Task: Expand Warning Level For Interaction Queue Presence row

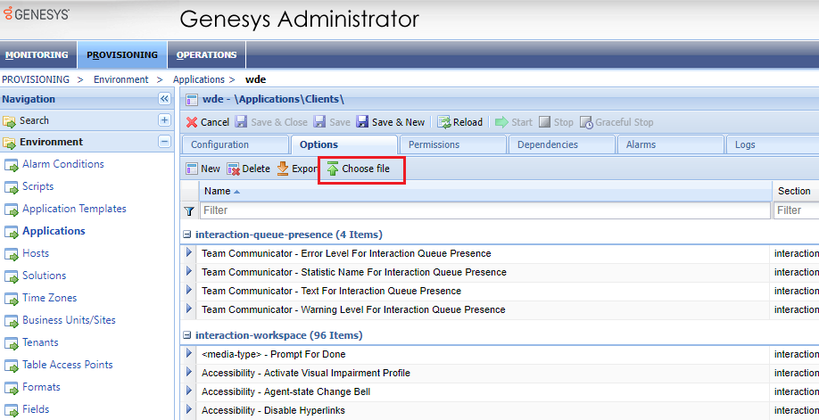Action: (189, 309)
